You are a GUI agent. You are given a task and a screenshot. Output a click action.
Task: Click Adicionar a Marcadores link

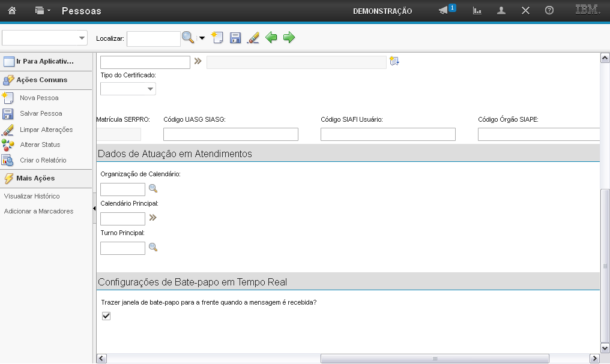tap(38, 211)
